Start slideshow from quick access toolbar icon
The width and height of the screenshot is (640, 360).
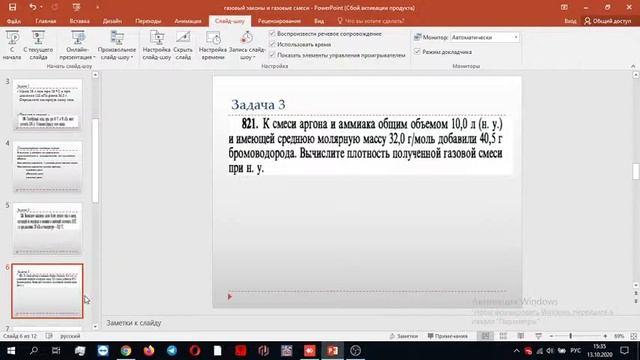76,7
